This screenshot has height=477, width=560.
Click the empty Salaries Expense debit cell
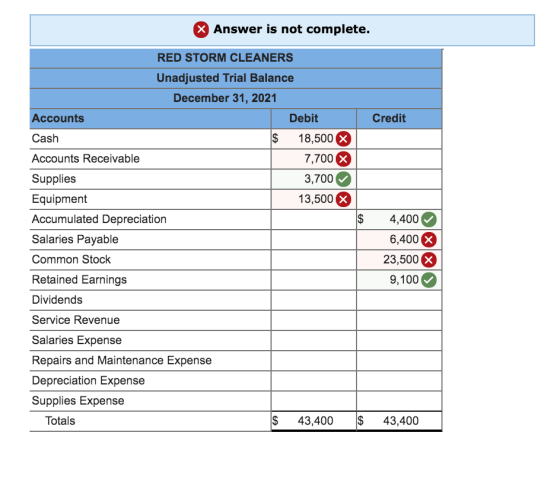click(314, 341)
